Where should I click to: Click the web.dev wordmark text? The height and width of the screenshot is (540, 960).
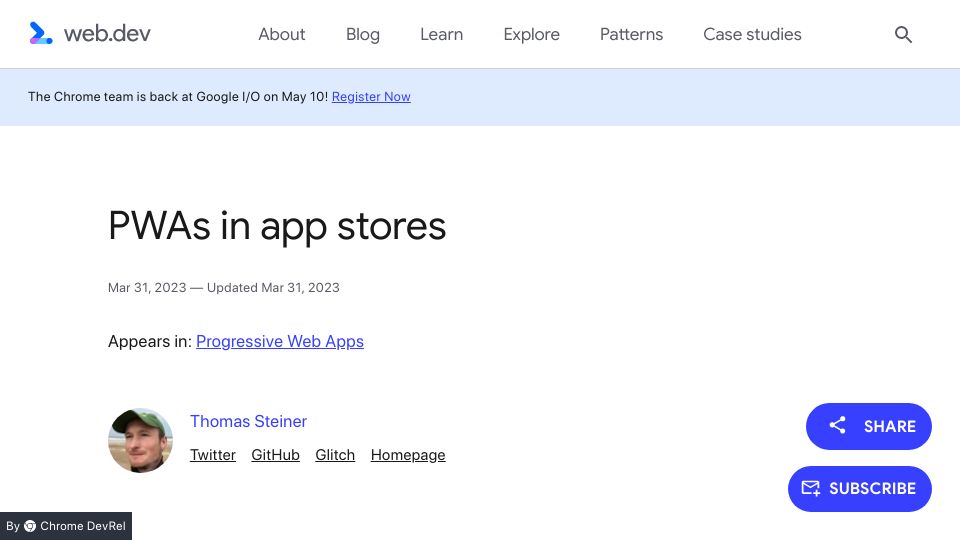tap(107, 34)
